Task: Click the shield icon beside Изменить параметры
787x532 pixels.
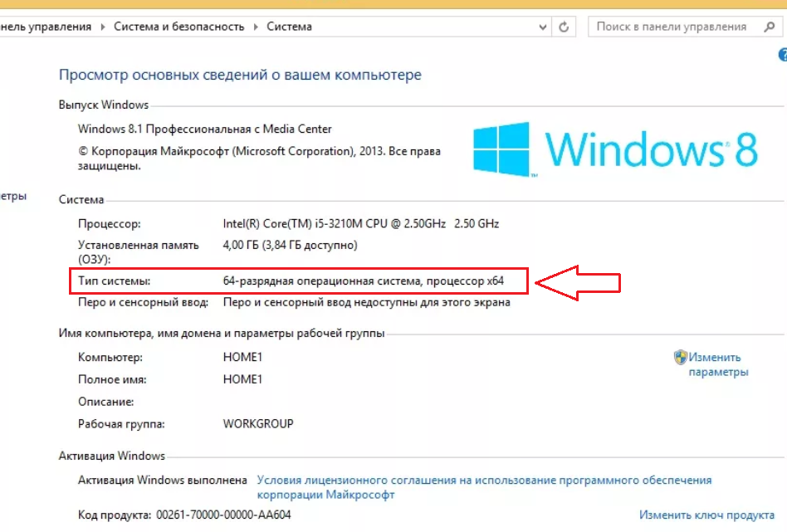Action: point(680,358)
